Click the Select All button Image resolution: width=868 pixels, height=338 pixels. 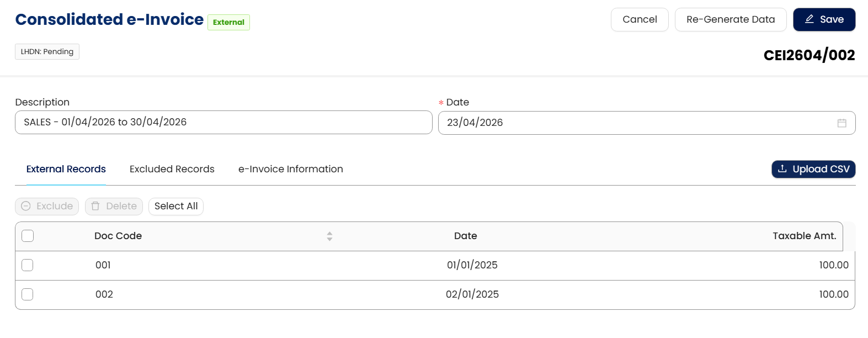click(x=176, y=207)
